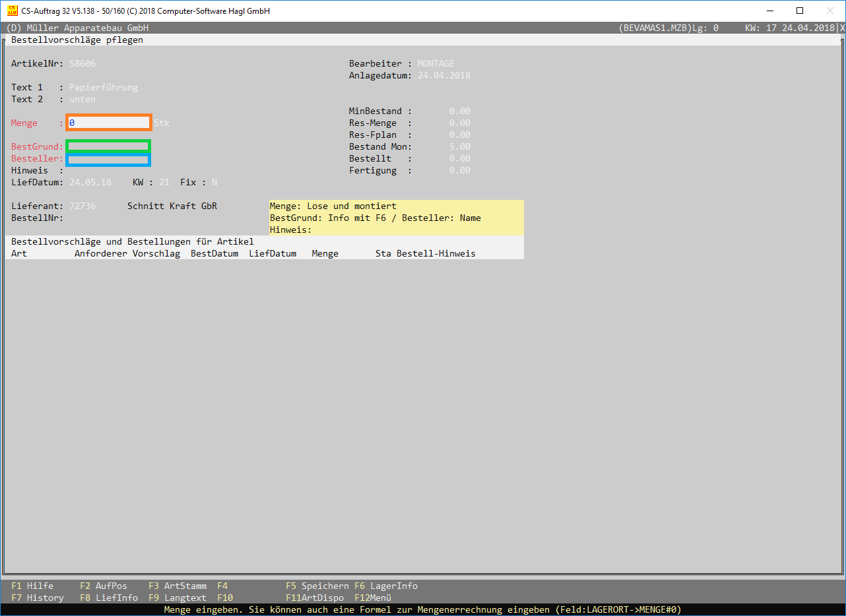The image size is (846, 616).
Task: Open F2 AufPos from the bottom bar
Action: pos(104,586)
